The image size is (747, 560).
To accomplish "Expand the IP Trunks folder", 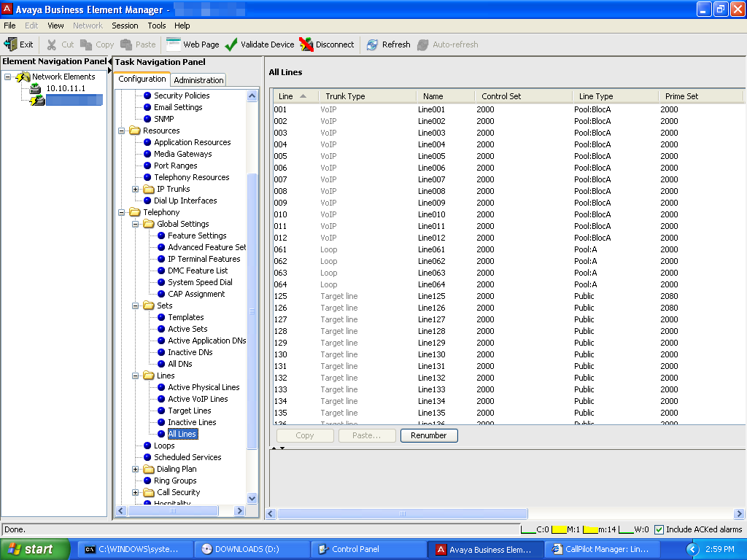I will coord(135,189).
